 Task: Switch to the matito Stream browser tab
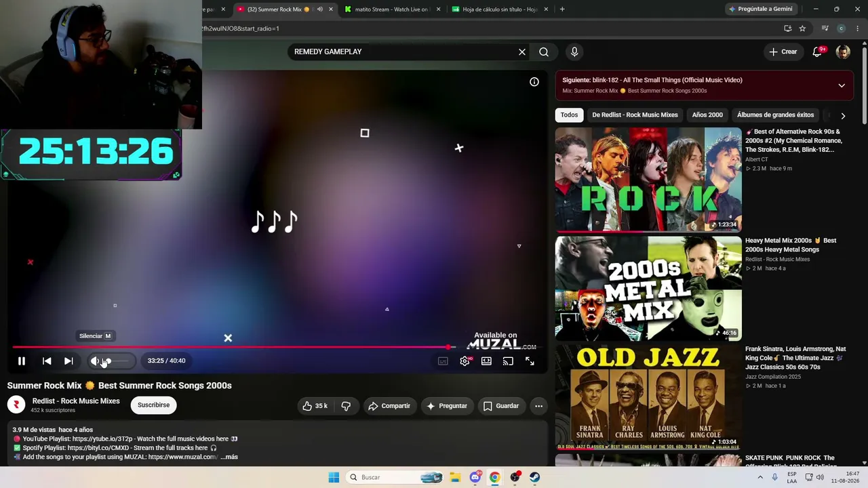[392, 9]
